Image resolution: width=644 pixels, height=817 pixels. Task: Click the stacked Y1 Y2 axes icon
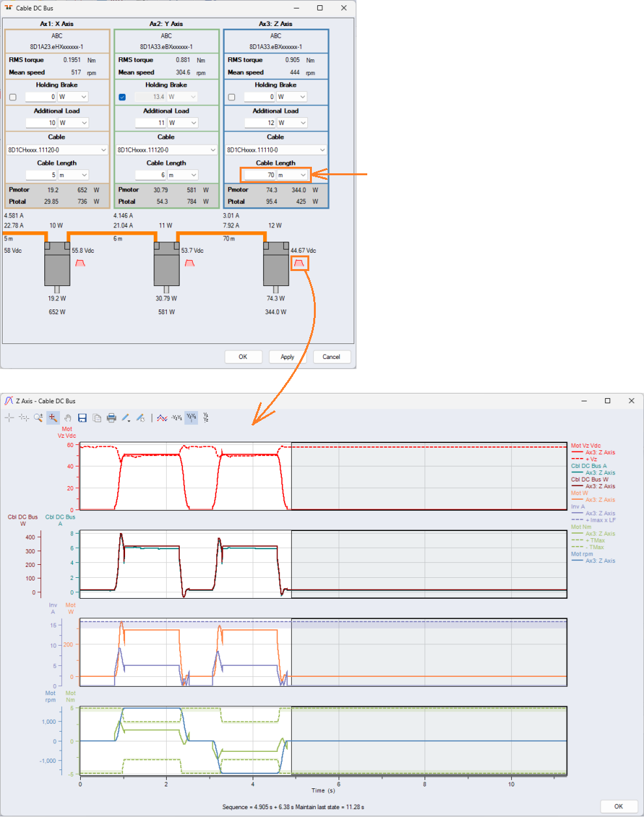coord(206,418)
